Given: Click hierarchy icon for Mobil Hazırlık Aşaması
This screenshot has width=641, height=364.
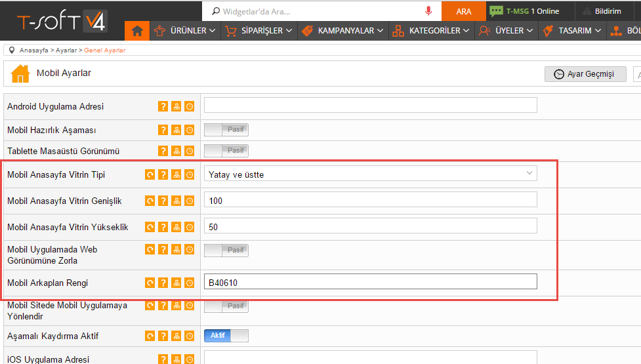Looking at the screenshot, I should point(176,131).
